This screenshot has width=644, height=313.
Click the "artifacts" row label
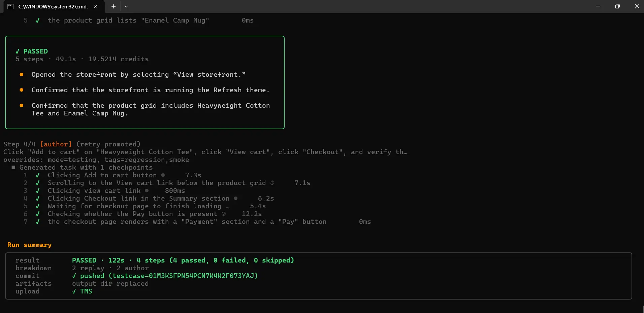(33, 283)
